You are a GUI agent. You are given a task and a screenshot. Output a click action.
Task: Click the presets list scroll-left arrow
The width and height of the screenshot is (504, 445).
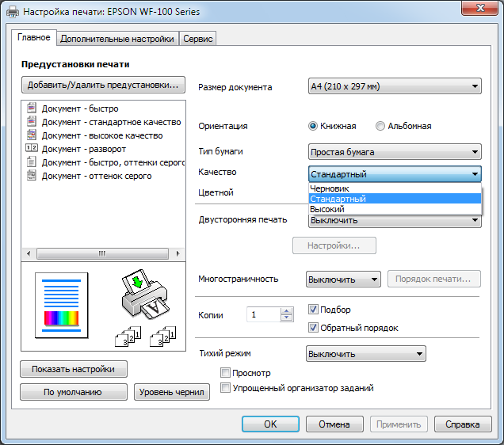point(29,253)
